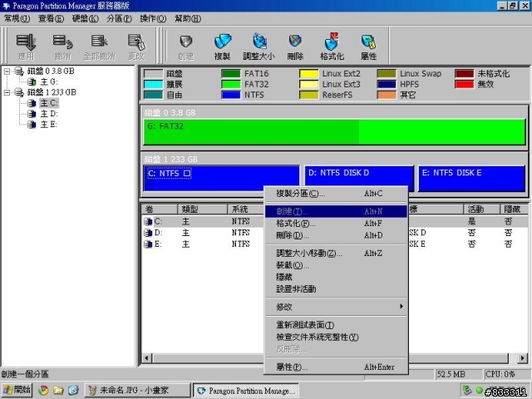Viewport: 532px width, 399px height.
Task: Open the 幫助 menu
Action: point(188,18)
